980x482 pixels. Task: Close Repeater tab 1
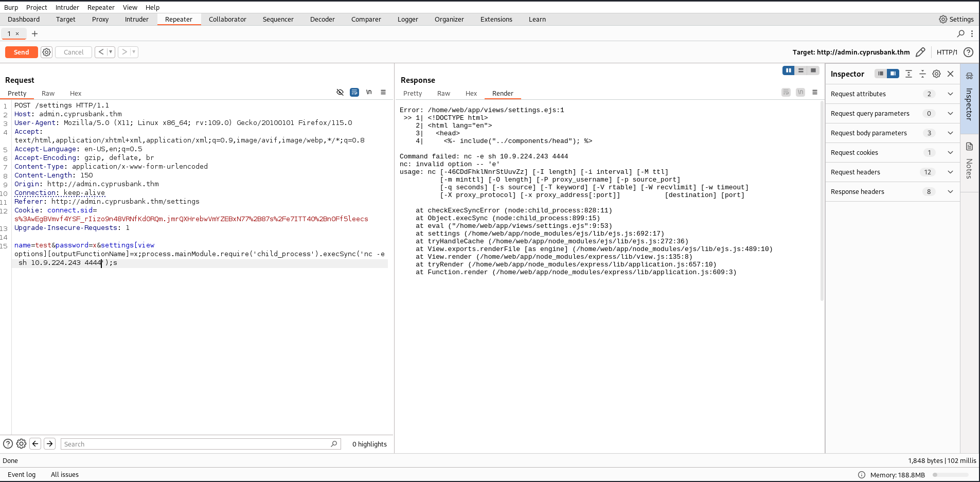pos(17,33)
